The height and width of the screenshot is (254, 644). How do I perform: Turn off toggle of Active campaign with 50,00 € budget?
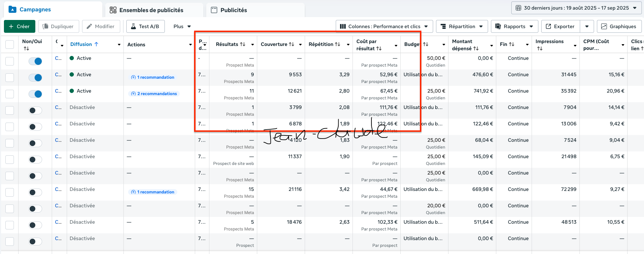[x=35, y=61]
